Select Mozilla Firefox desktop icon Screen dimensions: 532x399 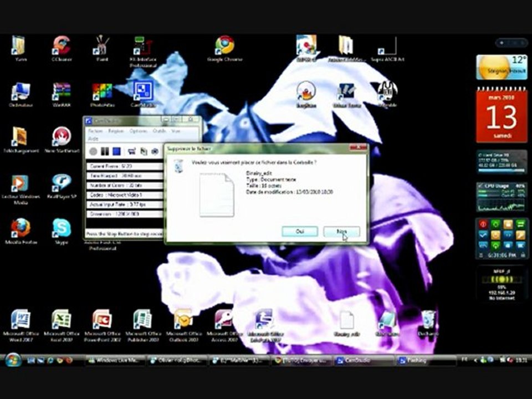[x=21, y=232]
